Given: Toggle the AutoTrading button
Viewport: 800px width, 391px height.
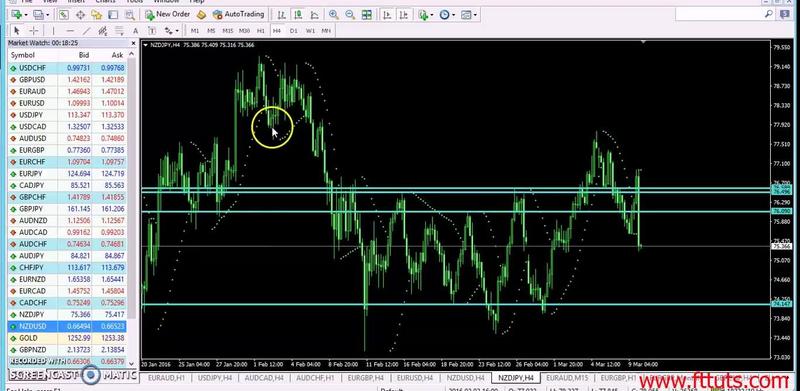Looking at the screenshot, I should click(239, 15).
